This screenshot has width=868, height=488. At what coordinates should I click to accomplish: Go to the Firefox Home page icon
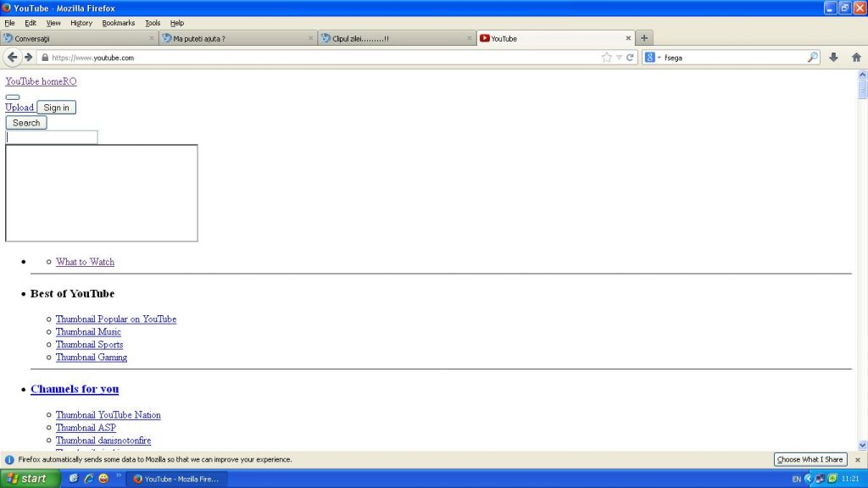856,58
